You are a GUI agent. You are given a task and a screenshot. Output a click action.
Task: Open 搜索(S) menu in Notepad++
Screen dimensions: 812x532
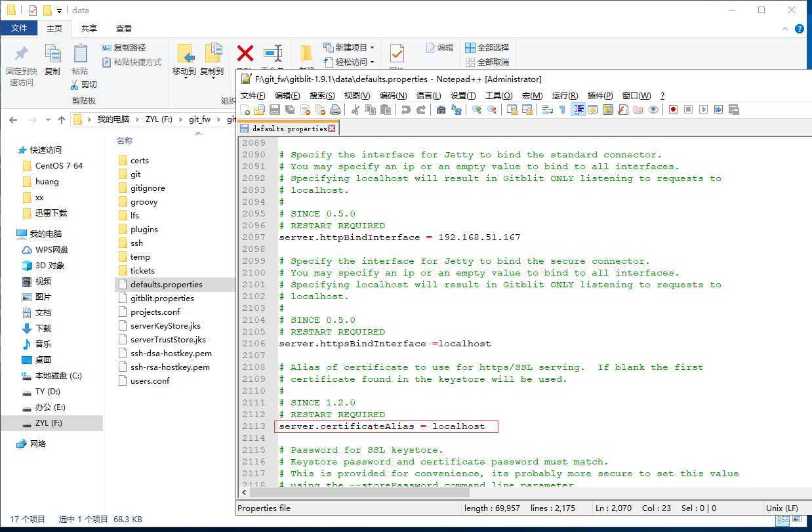322,96
